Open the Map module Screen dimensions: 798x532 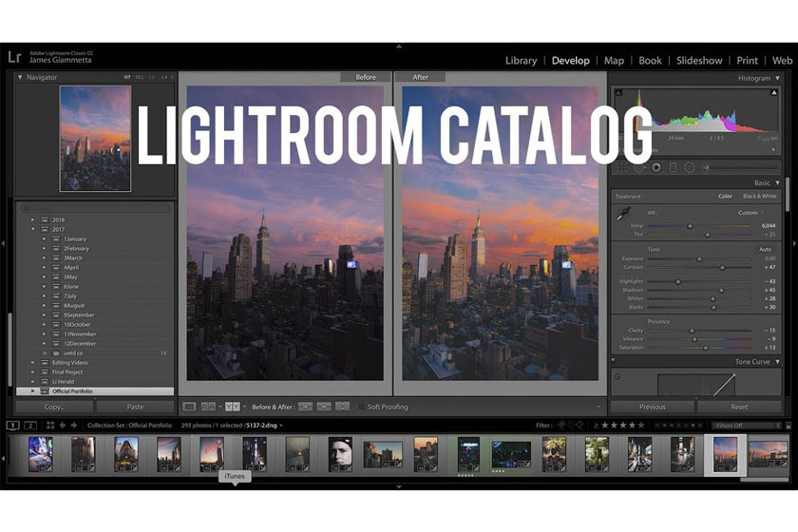coord(614,61)
